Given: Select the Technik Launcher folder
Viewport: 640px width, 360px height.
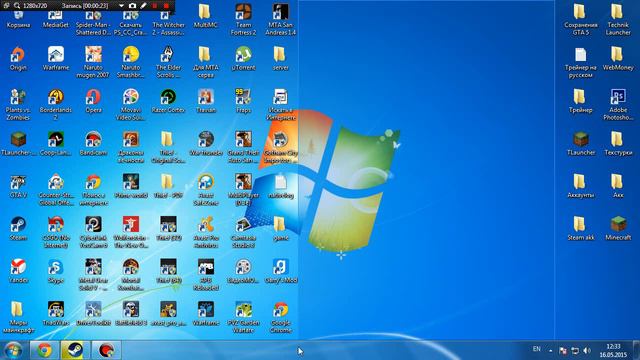Looking at the screenshot, I should [618, 20].
